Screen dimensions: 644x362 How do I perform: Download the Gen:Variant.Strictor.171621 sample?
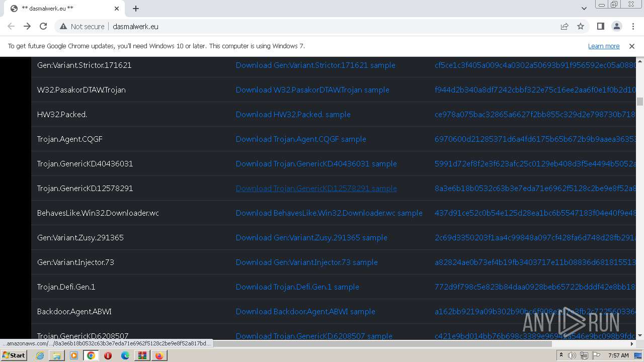coord(315,65)
